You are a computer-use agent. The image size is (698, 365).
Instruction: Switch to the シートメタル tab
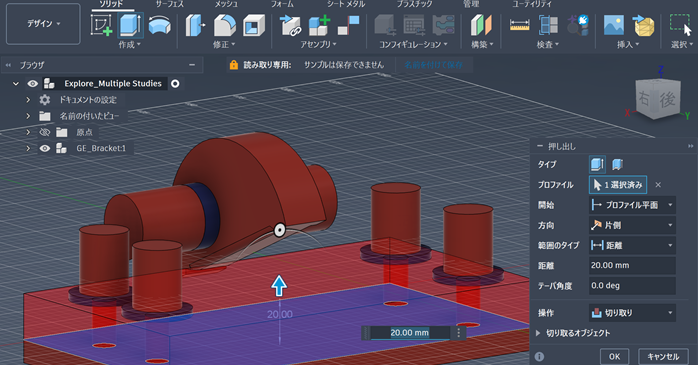coord(346,4)
